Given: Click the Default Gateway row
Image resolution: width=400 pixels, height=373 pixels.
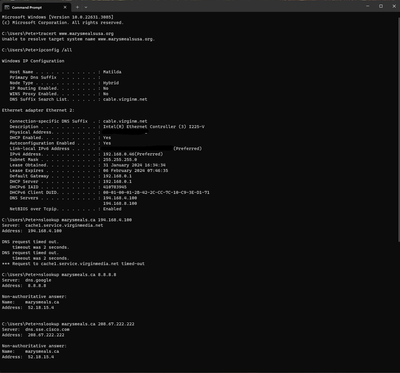Looking at the screenshot, I should 71,176.
